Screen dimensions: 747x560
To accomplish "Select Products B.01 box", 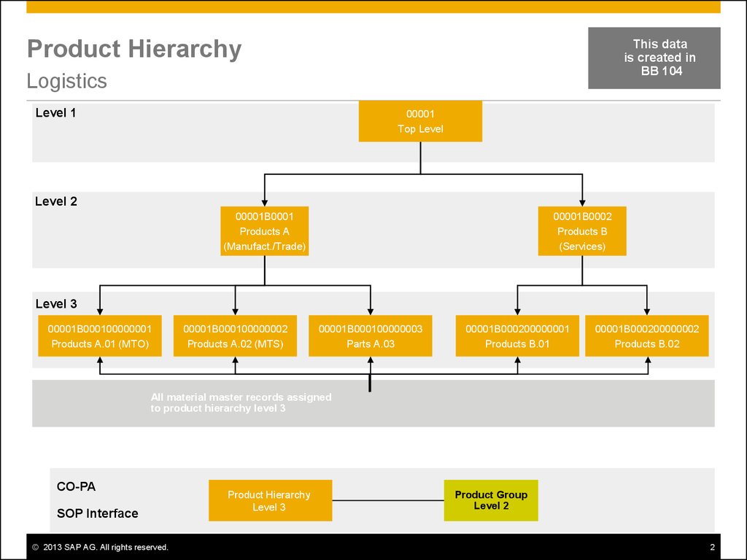I will pyautogui.click(x=517, y=335).
